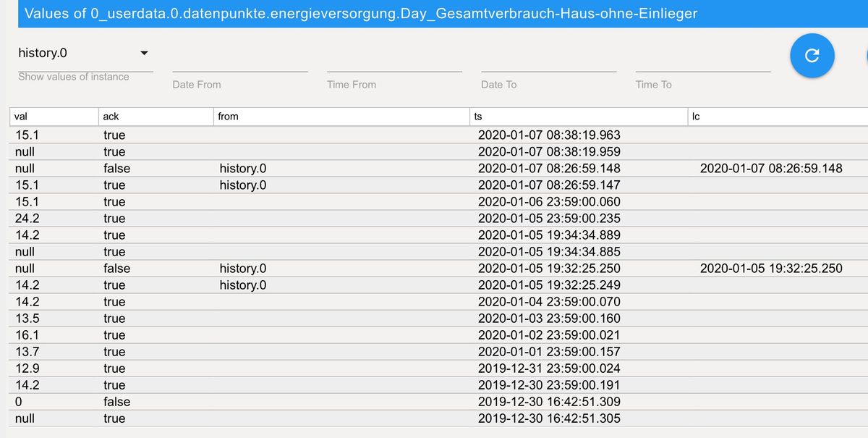Open the history.0 instance dropdown

[85, 54]
